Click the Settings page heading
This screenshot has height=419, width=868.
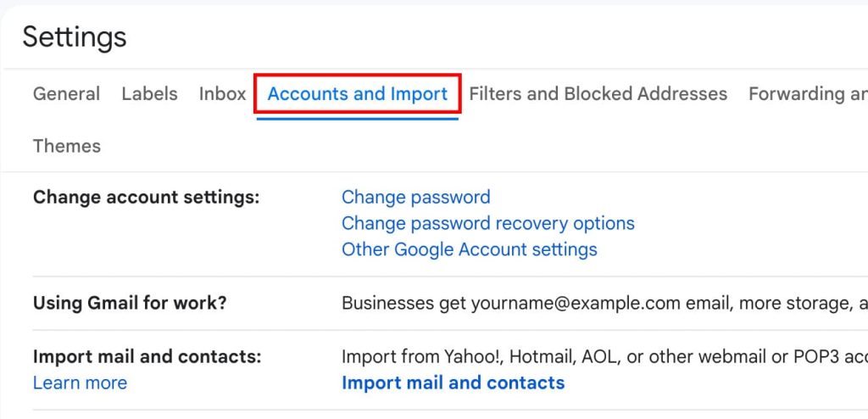click(x=75, y=37)
